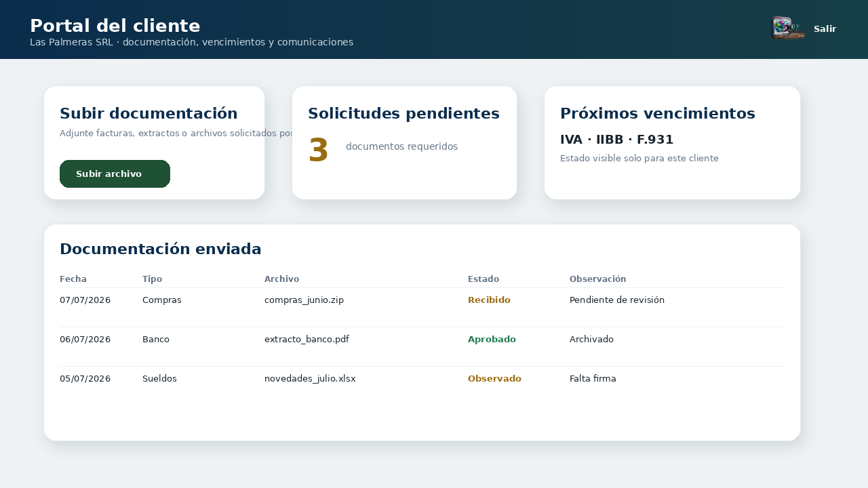
Task: Click the Tipo column header
Action: (152, 279)
